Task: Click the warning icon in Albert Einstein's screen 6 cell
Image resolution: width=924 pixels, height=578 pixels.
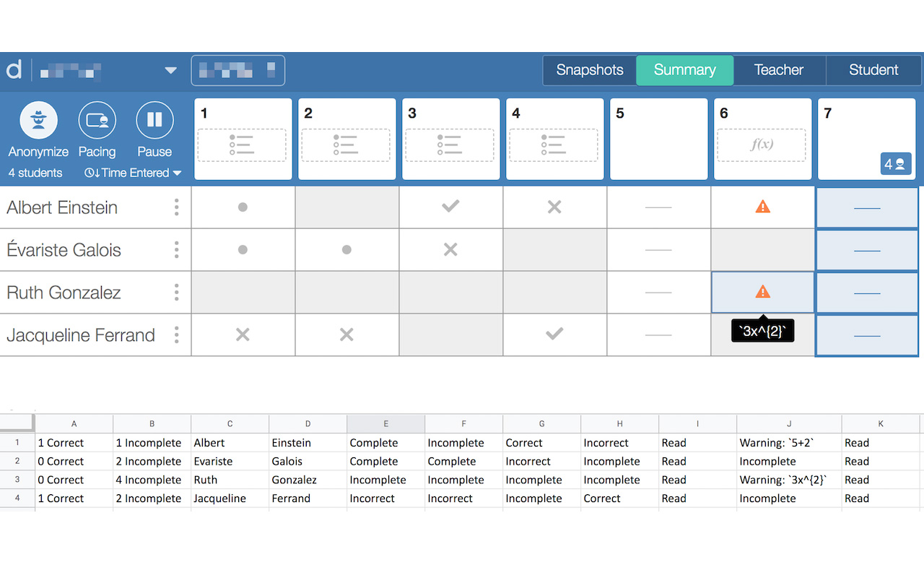Action: (x=762, y=207)
